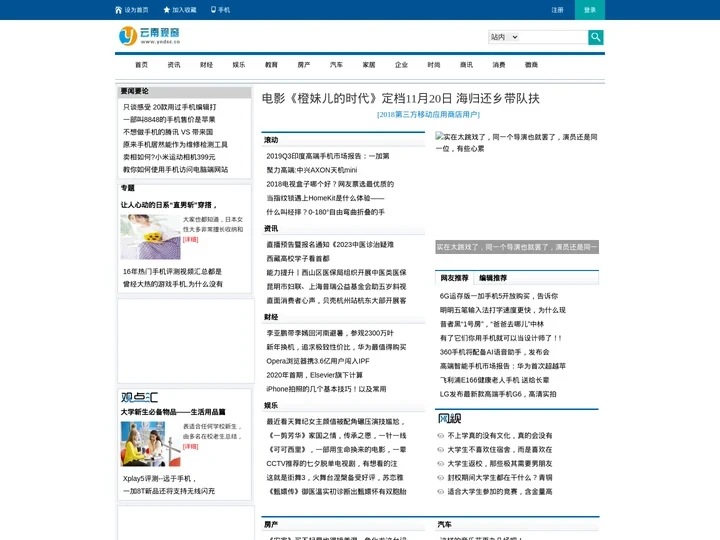Open article 直播预告暨报名通知 2023中医诊治疑难

pyautogui.click(x=330, y=245)
